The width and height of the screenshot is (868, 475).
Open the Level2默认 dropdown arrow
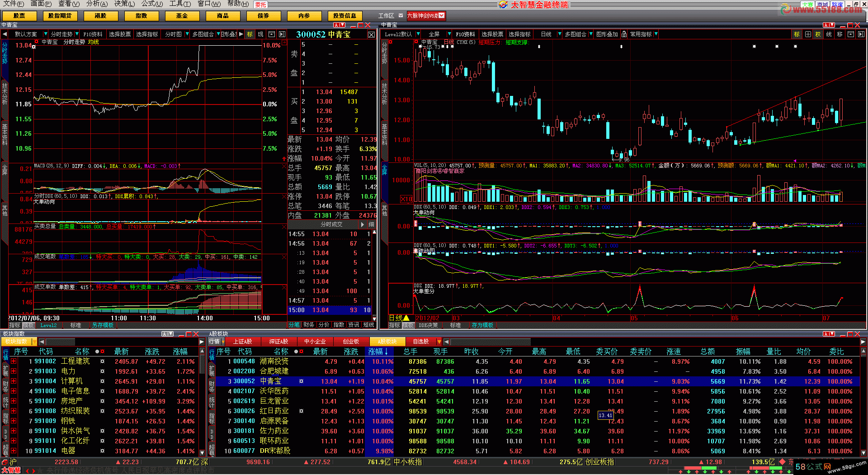tap(418, 34)
